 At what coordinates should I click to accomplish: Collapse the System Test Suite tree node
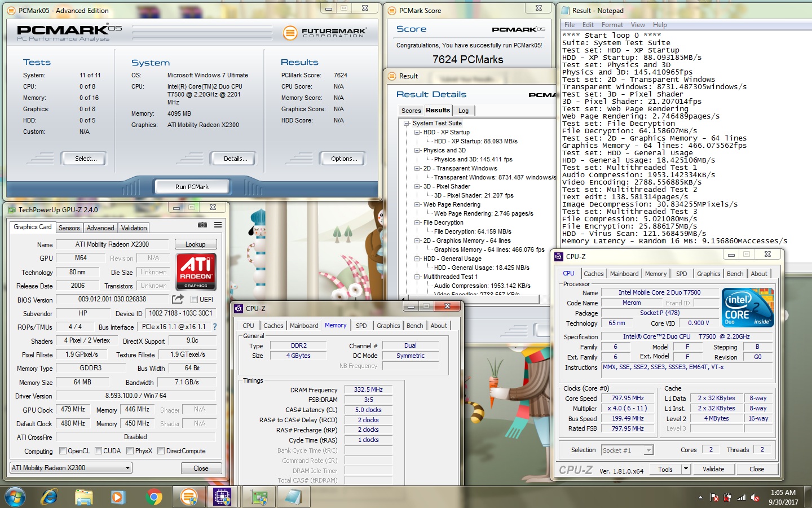(407, 123)
